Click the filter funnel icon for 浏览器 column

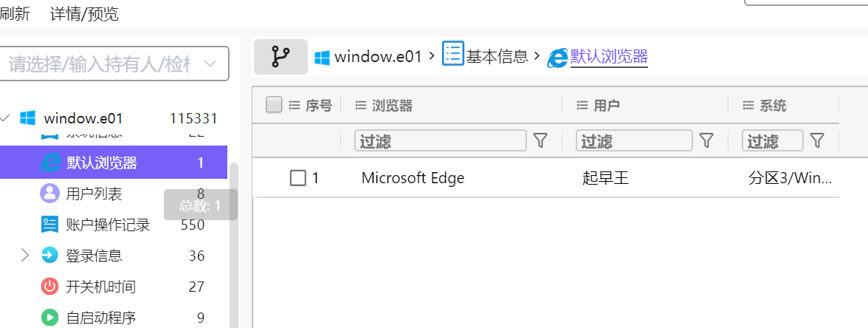pos(540,140)
